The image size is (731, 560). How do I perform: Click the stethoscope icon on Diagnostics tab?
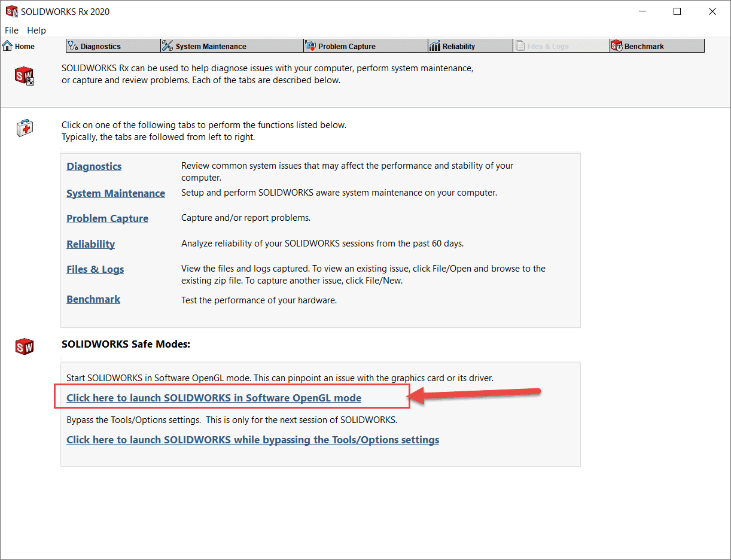(73, 46)
